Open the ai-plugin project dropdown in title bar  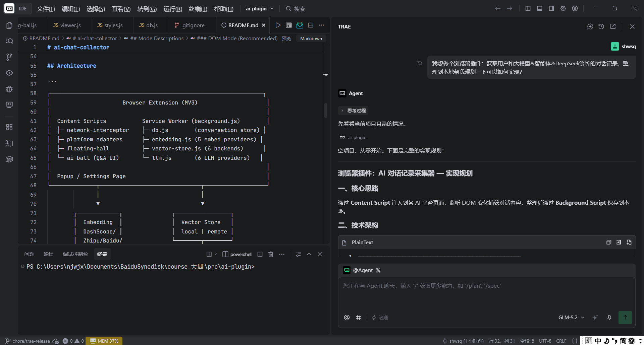click(x=260, y=8)
